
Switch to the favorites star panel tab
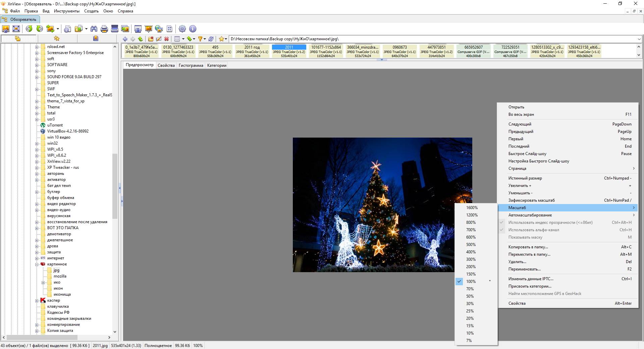click(x=57, y=39)
